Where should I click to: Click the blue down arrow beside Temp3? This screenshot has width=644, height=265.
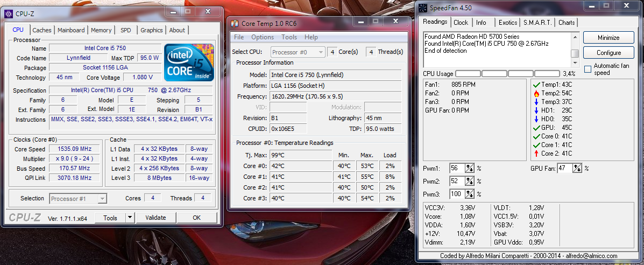(536, 102)
